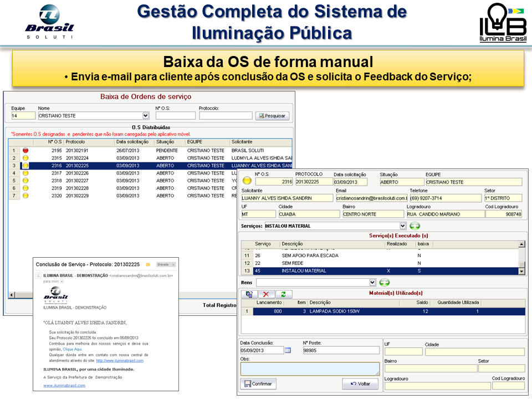532x399 pixels.
Task: Open the Serviços dropdown with INSTALOU MATERIAL
Action: pyautogui.click(x=403, y=226)
